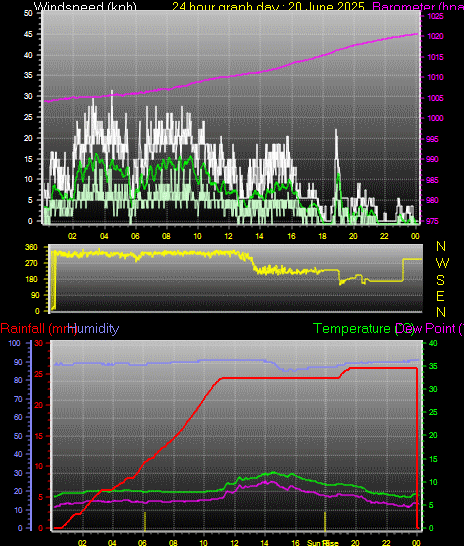This screenshot has width=464, height=546.
Task: Click the yellow marker above the Sun Rise label
Action: 325,521
